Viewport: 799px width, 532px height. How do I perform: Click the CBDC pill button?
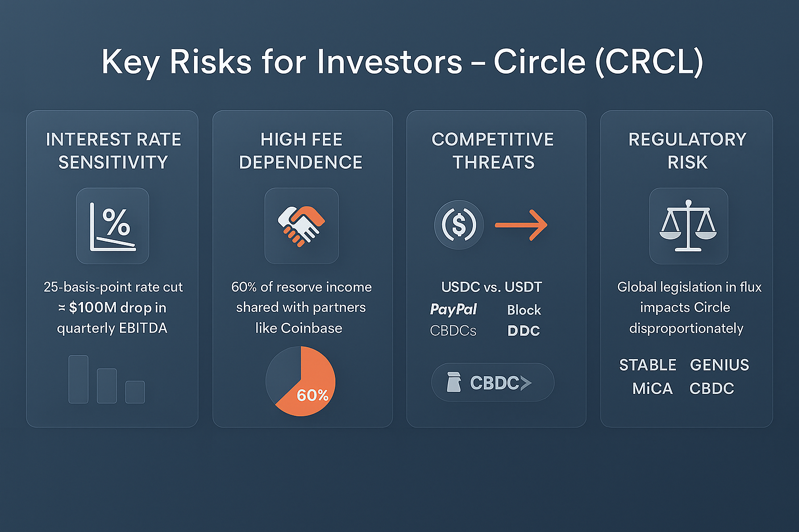pyautogui.click(x=492, y=382)
